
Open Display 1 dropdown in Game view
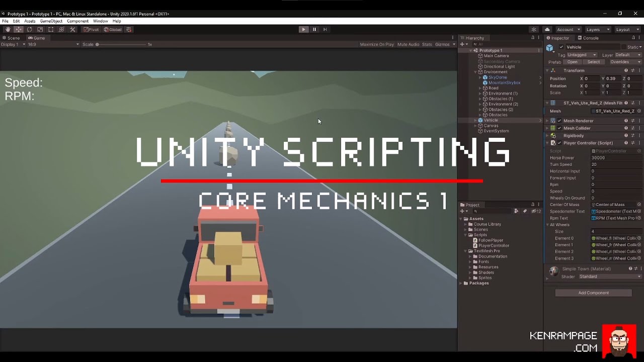click(x=13, y=44)
